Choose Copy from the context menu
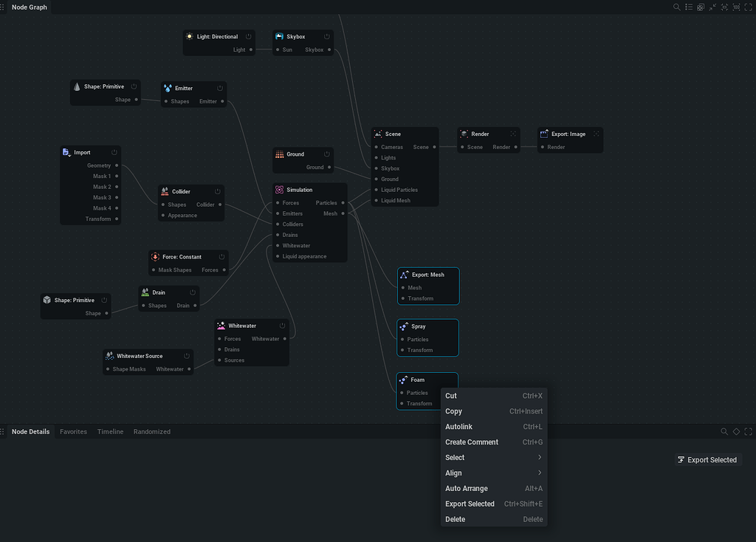 (453, 411)
